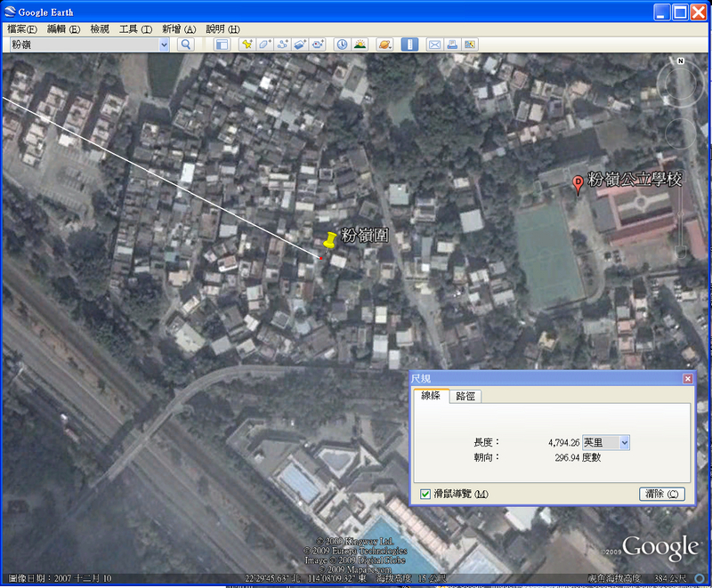
Task: Open the 編輯 menu
Action: pos(63,29)
